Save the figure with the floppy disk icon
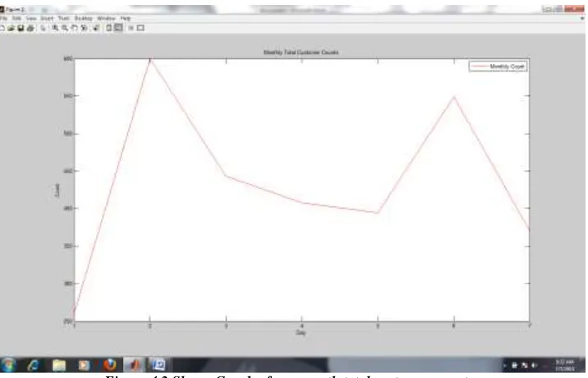Viewport: 588px width, 378px height. (21, 28)
